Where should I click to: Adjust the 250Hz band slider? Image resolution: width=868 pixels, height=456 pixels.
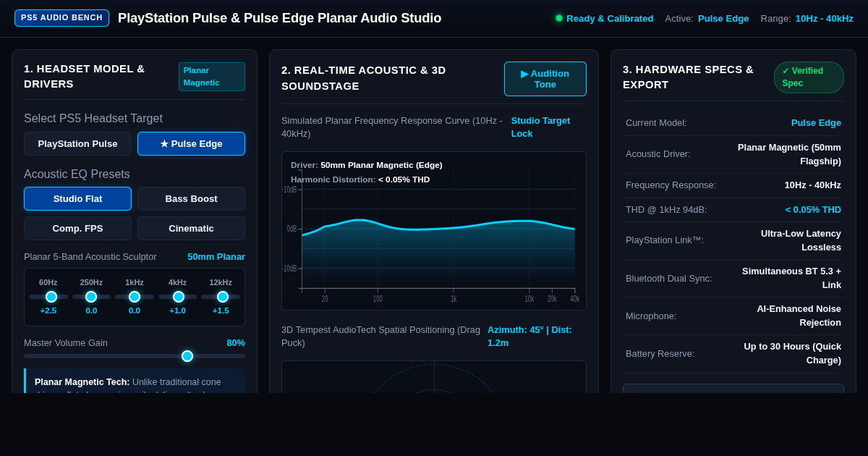91,297
